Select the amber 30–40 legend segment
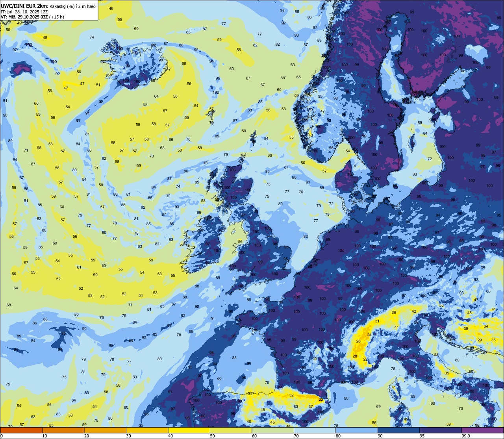The width and height of the screenshot is (504, 439). coord(147,430)
